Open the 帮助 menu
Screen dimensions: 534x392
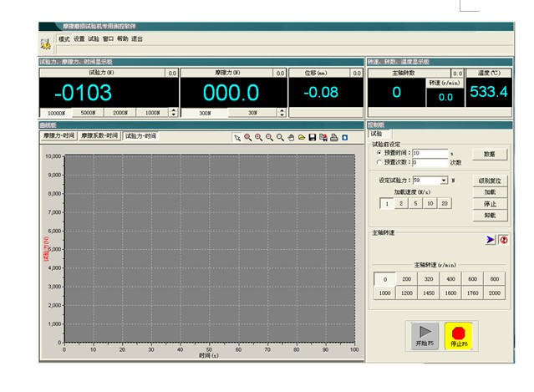[x=123, y=38]
